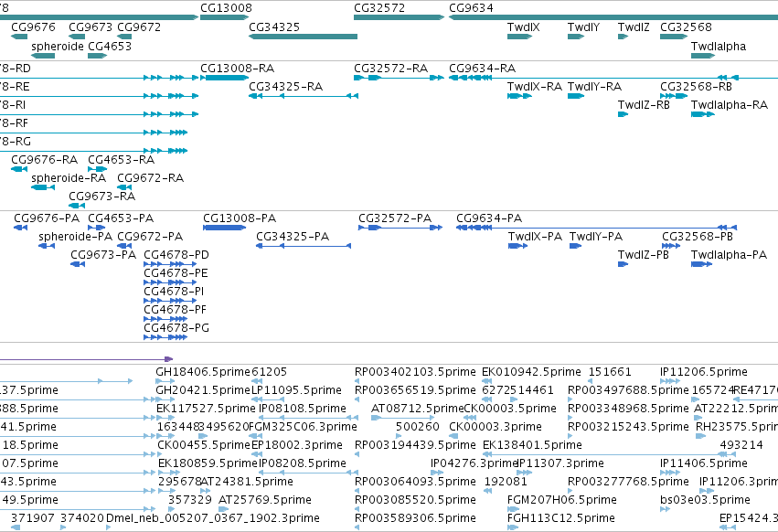
Task: Click the bs03e03.5prime EST label
Action: (x=705, y=500)
